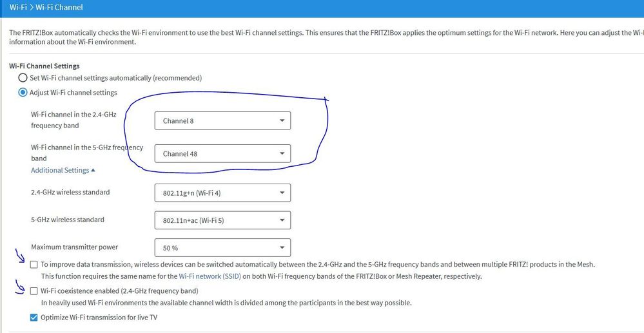The height and width of the screenshot is (333, 644).
Task: Open the Wi-Fi network (SSID) link
Action: point(210,277)
